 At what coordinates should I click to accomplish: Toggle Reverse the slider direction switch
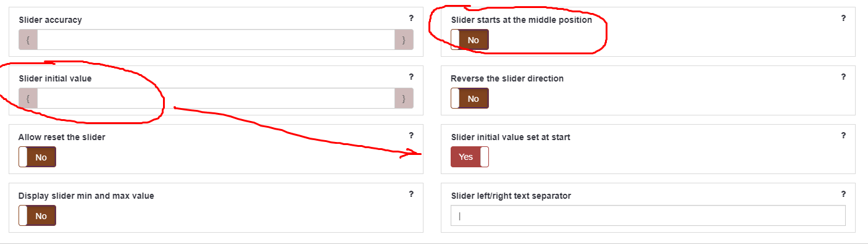click(469, 98)
